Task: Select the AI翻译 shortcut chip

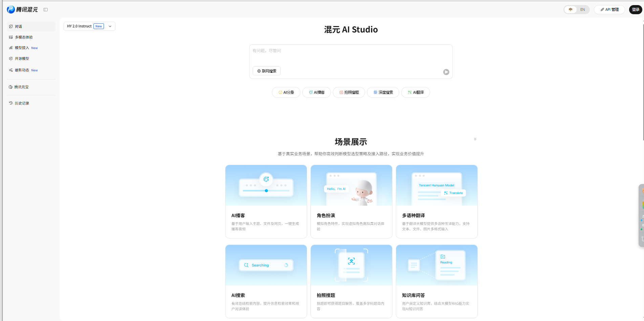Action: [416, 92]
